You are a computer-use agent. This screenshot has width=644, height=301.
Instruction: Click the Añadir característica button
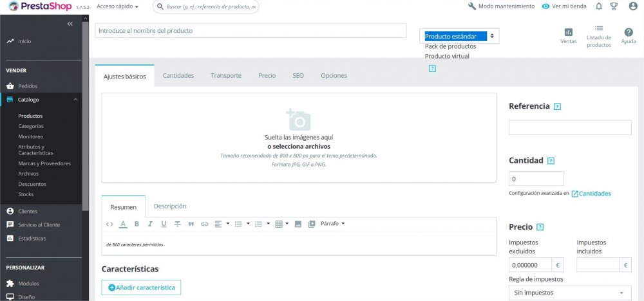141,287
